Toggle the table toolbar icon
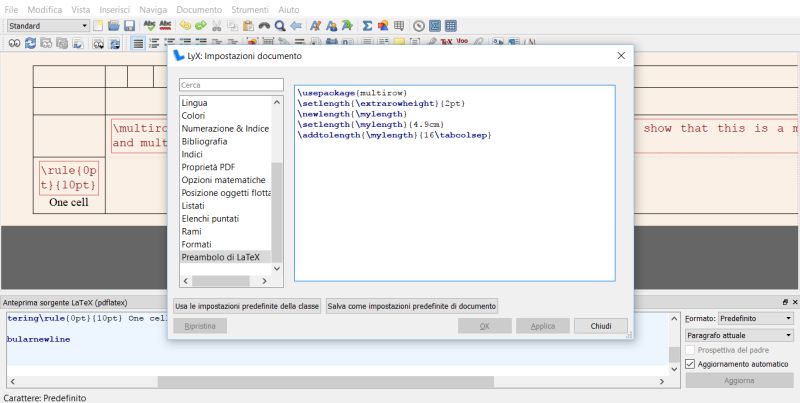The width and height of the screenshot is (800, 403). click(x=451, y=26)
